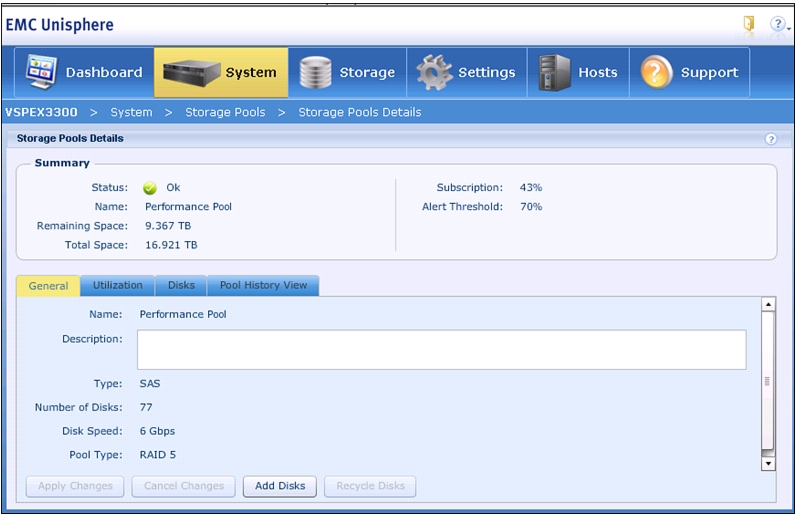Click the Alert Threshold value 70%
This screenshot has width=795, height=525.
point(531,207)
